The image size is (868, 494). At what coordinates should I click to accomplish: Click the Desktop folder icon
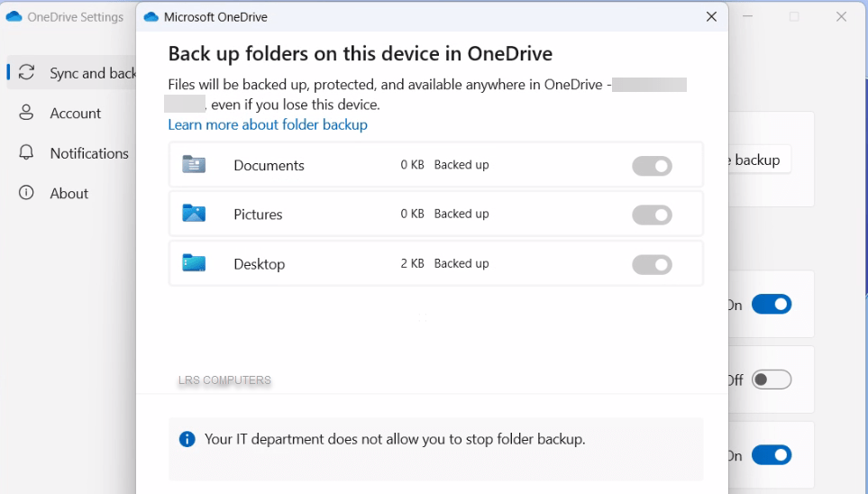click(194, 263)
